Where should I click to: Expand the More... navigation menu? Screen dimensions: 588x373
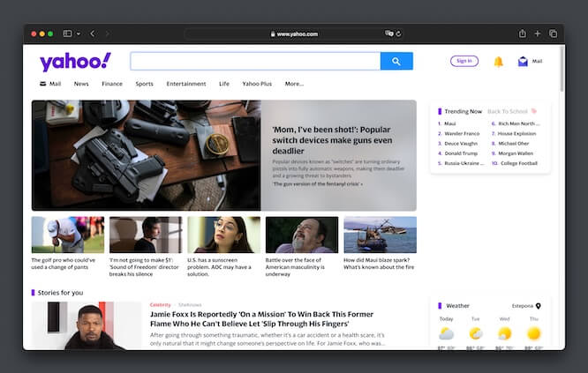tap(294, 84)
